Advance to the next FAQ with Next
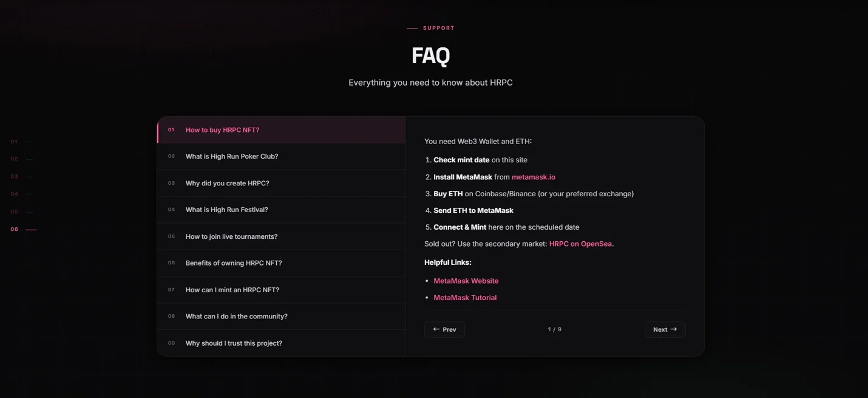Image resolution: width=868 pixels, height=398 pixels. 665,329
